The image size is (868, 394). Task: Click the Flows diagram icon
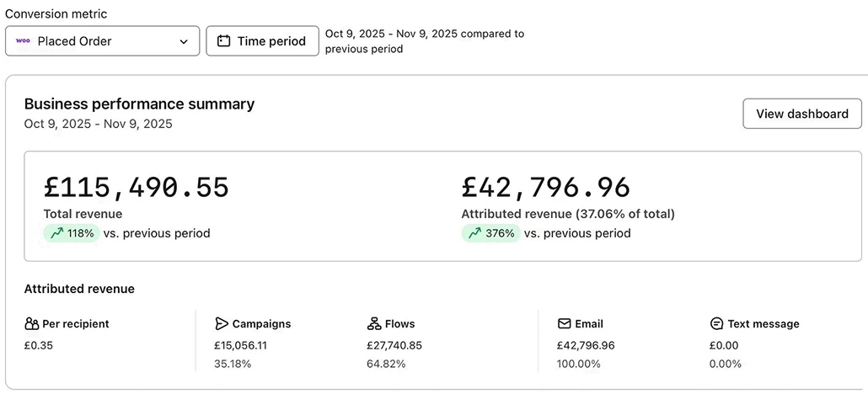[374, 323]
